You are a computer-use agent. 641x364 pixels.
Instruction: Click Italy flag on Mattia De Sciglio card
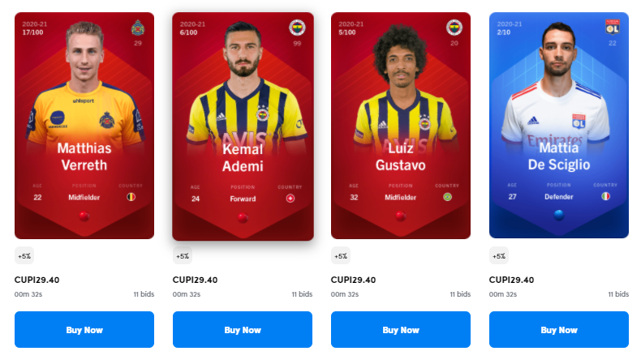[606, 196]
